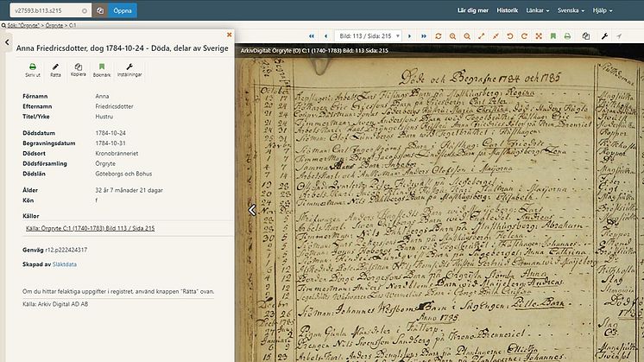Click the record title Anna Friedricsdotter

point(122,48)
